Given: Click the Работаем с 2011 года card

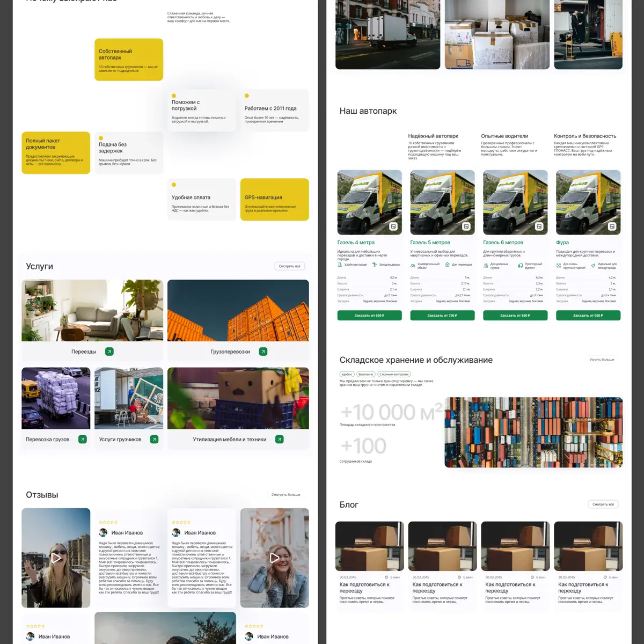Looking at the screenshot, I should click(x=275, y=110).
